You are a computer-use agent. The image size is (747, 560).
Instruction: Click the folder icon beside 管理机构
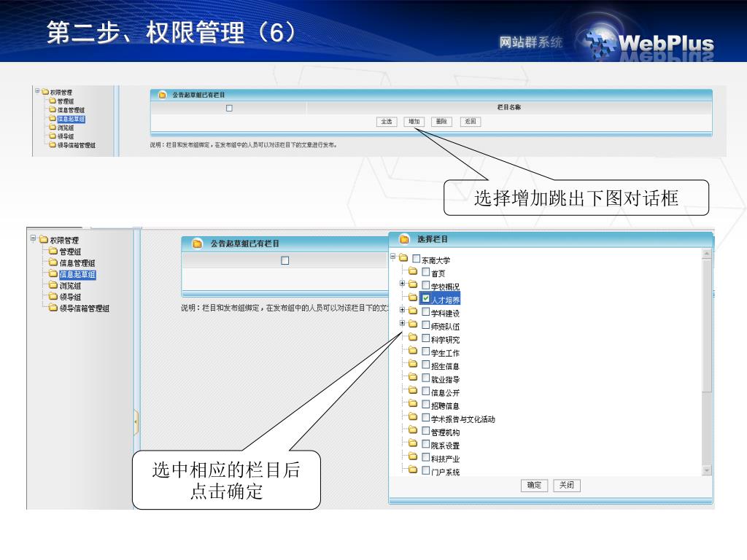(413, 432)
